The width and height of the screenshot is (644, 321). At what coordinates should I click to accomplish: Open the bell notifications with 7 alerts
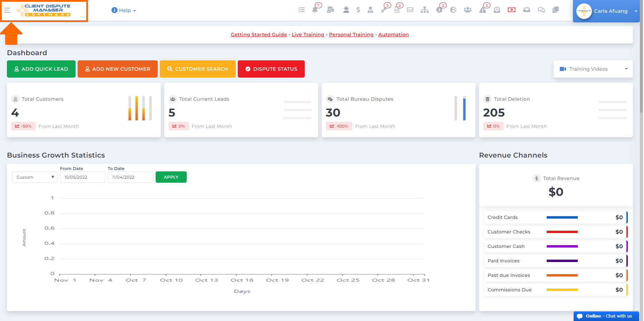click(315, 10)
